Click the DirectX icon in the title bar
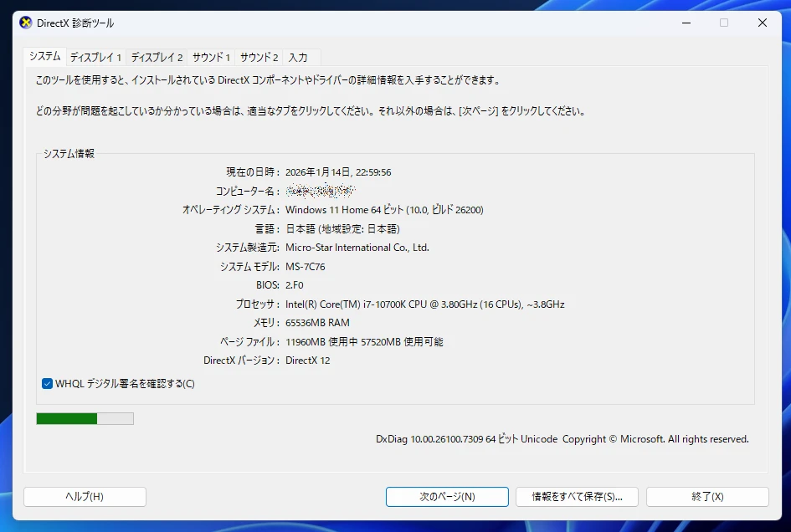 point(26,23)
